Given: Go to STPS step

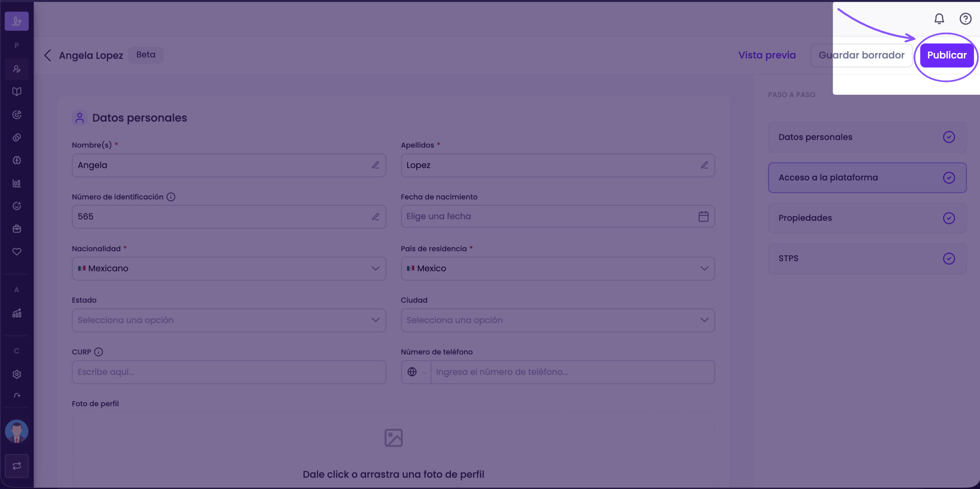Looking at the screenshot, I should pos(867,259).
